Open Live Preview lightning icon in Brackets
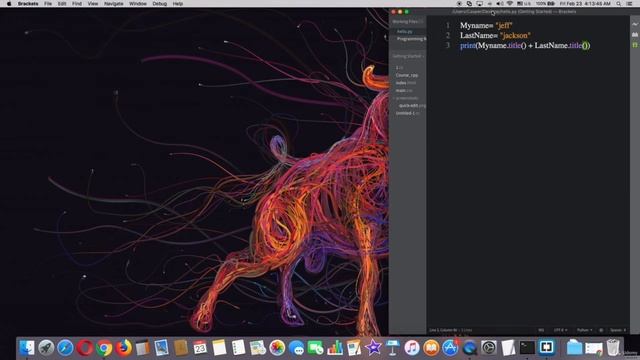The height and width of the screenshot is (360, 640). tap(635, 24)
